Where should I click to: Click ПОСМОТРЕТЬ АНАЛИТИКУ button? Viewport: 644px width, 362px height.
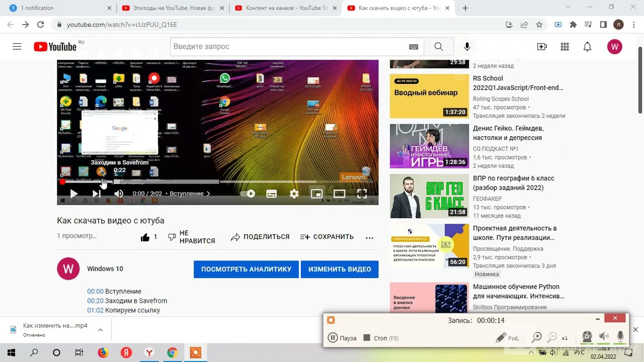coord(246,269)
